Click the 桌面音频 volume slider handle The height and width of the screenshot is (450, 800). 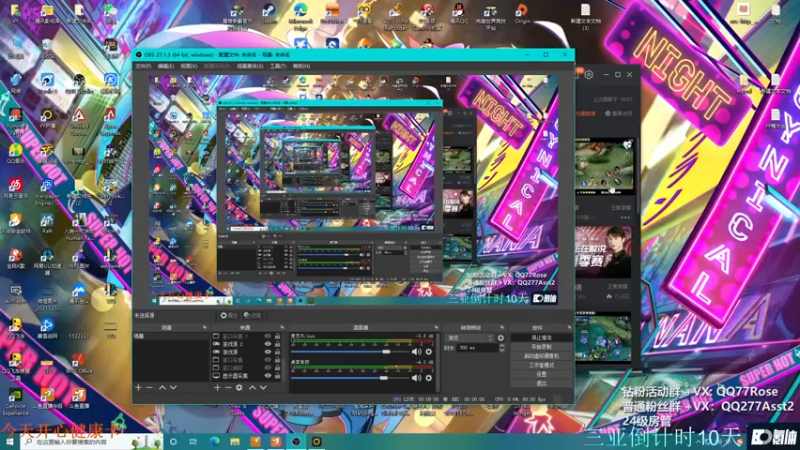pyautogui.click(x=384, y=378)
